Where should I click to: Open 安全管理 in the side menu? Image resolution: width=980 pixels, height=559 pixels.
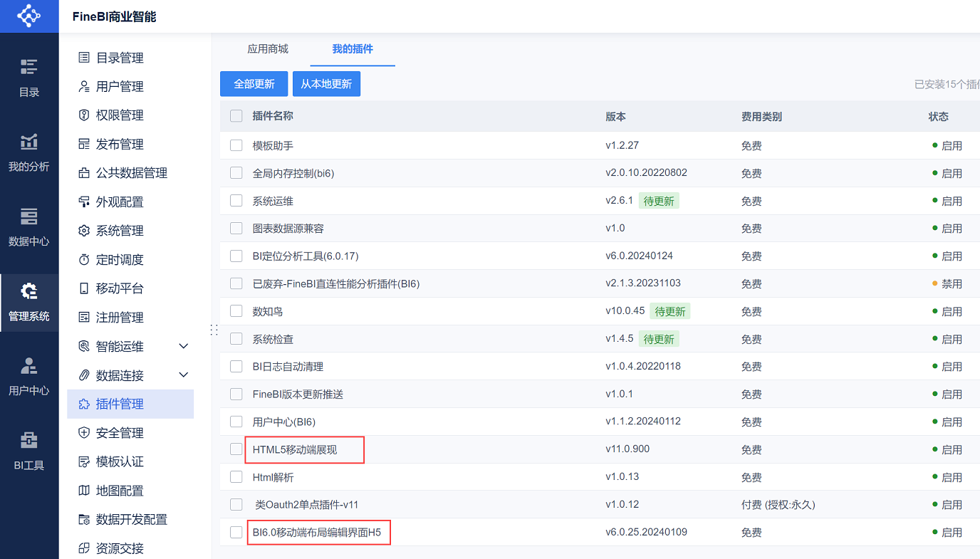point(120,432)
